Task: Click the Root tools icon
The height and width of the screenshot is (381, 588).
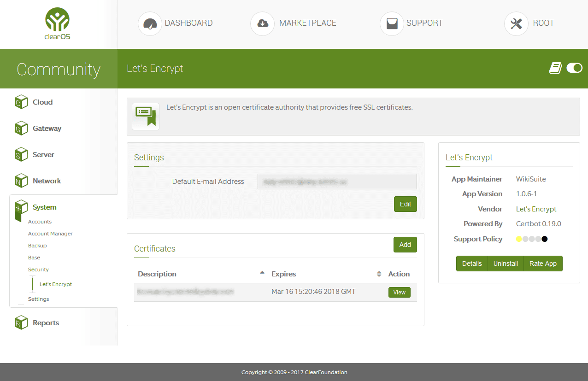Action: (516, 23)
